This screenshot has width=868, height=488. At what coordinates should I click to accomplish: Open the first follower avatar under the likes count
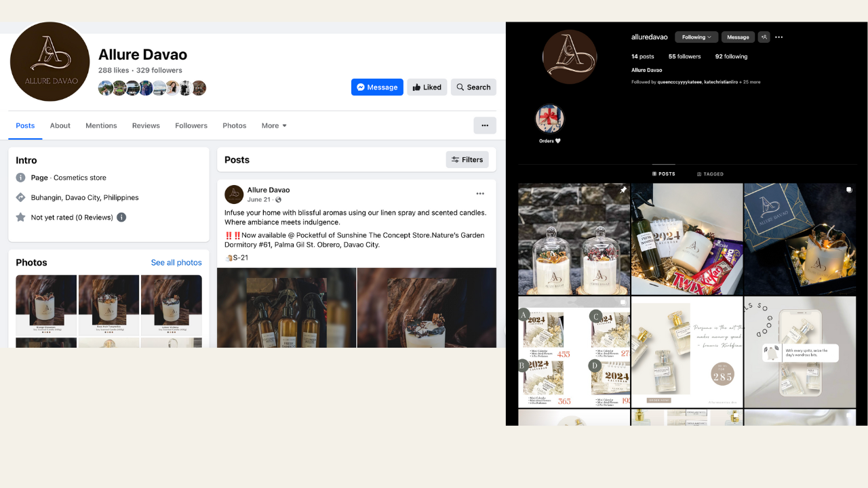tap(105, 88)
